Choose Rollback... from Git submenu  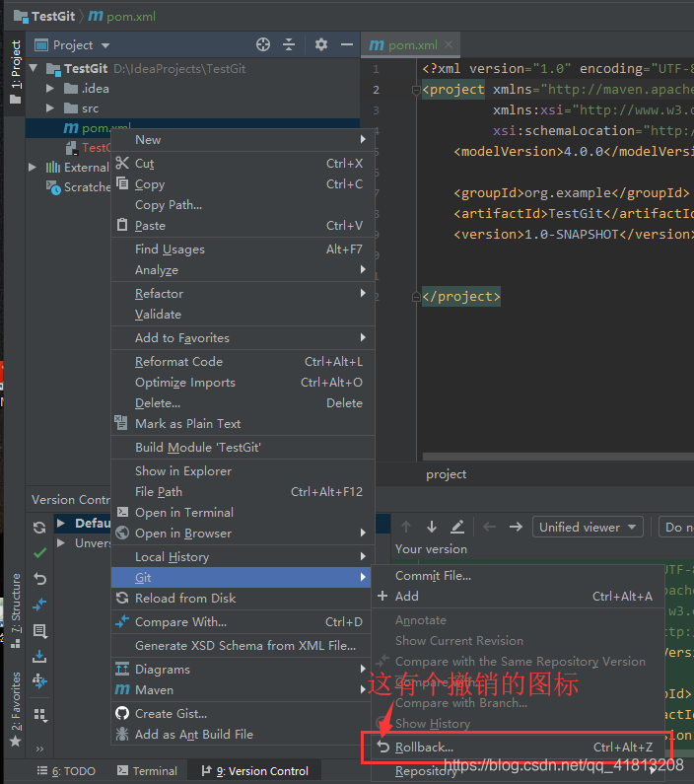519,747
